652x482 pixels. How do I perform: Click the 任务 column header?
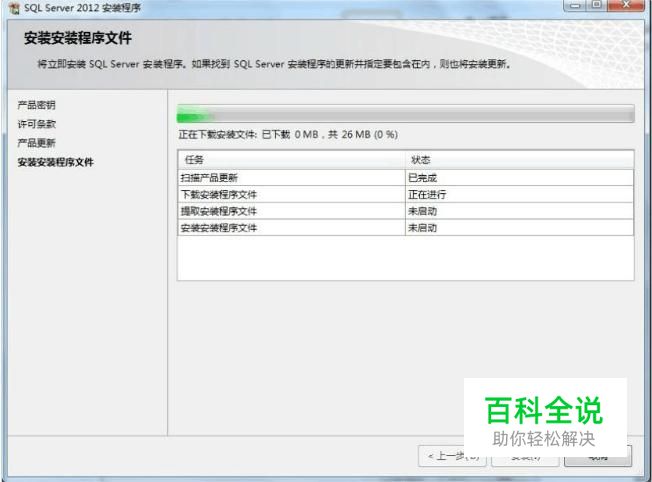point(291,160)
